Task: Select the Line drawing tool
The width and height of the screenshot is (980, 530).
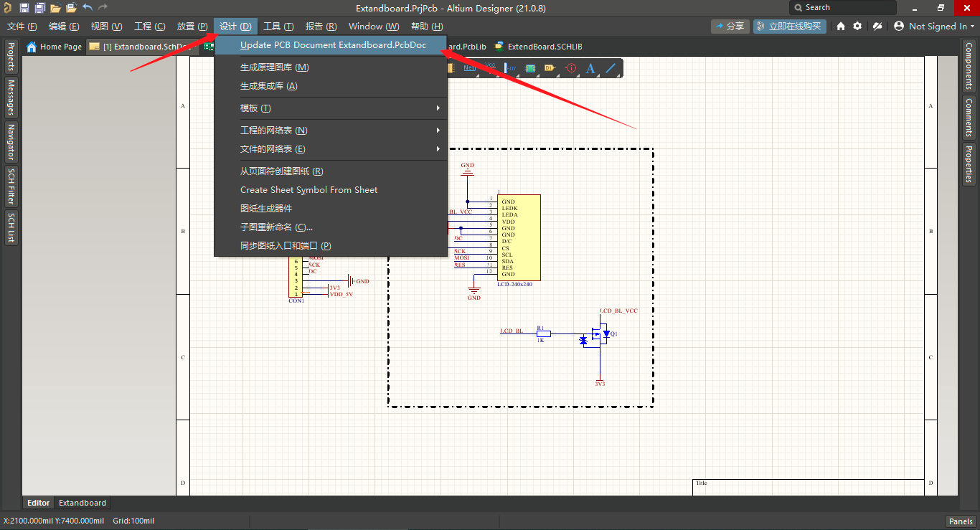Action: click(x=611, y=68)
